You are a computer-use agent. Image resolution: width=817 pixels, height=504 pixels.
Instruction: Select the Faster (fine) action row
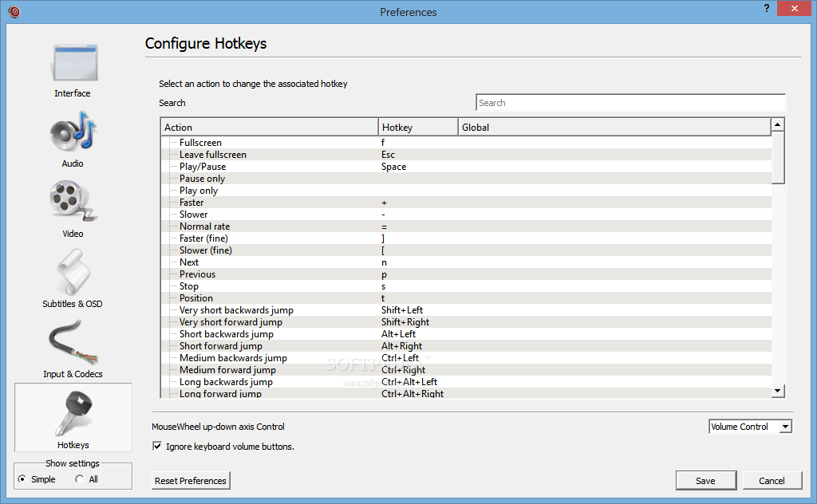coord(466,238)
